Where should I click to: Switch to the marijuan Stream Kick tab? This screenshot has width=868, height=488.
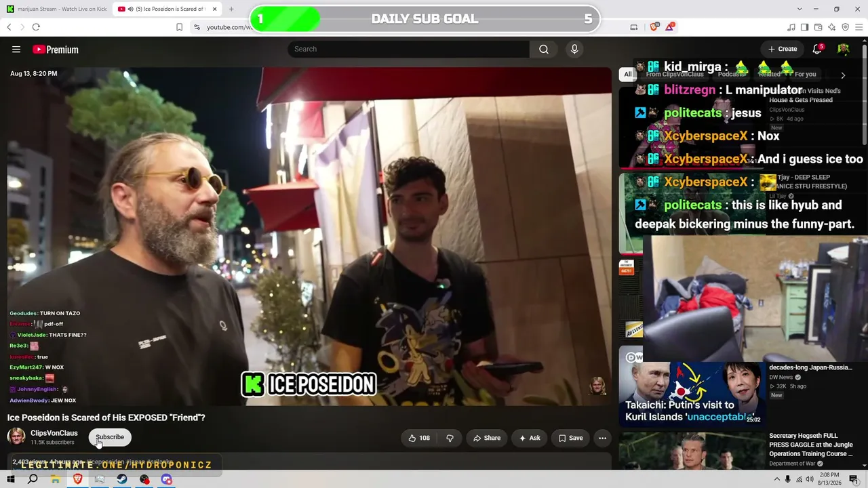[56, 9]
